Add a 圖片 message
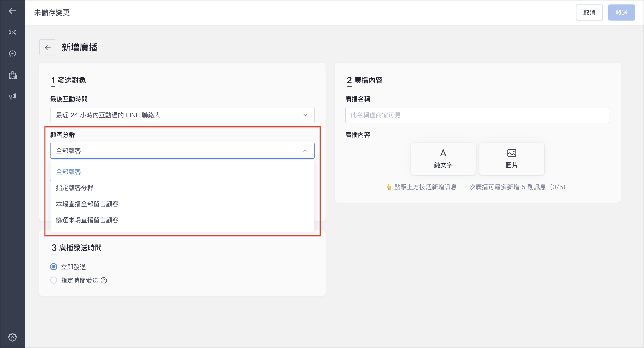 click(x=511, y=159)
